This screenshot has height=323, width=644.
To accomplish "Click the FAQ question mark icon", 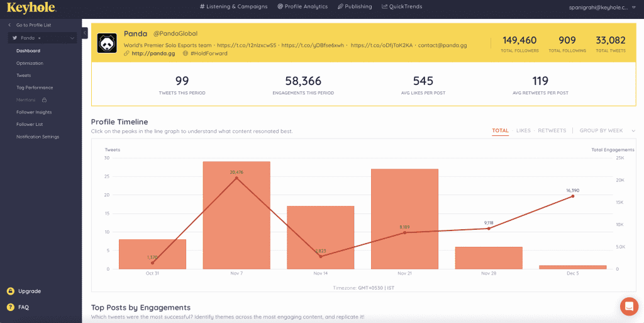I will click(x=11, y=307).
